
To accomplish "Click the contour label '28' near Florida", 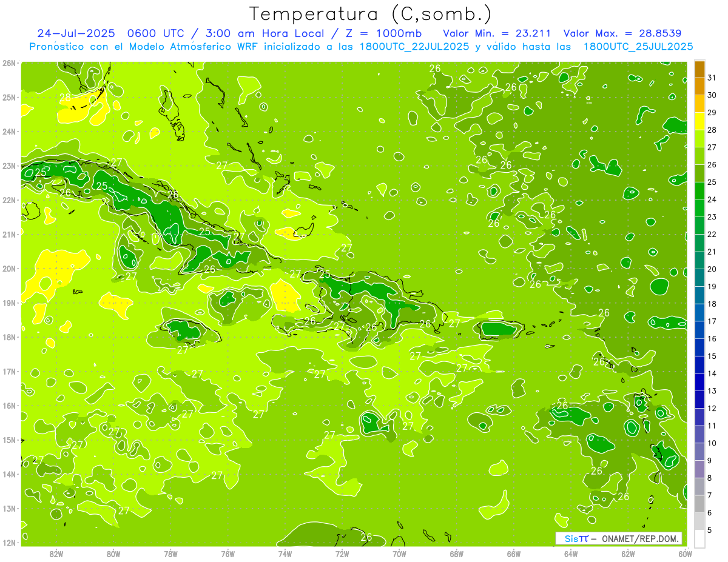I will [65, 96].
